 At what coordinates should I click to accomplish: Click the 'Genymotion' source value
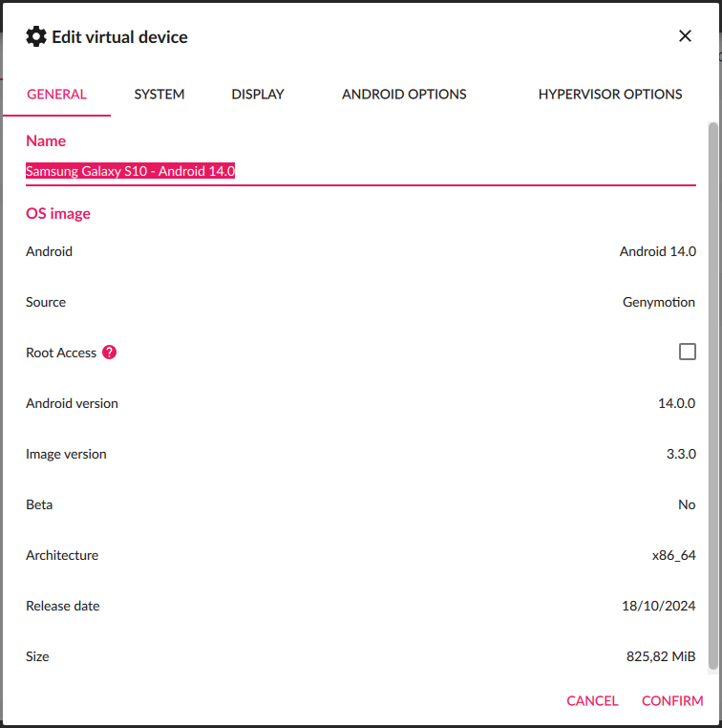point(659,302)
